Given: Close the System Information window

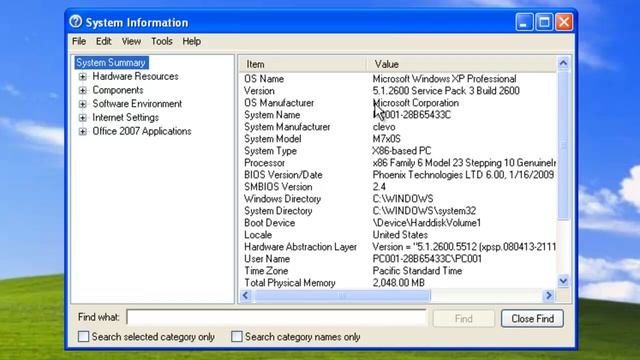Looking at the screenshot, I should pos(564,22).
